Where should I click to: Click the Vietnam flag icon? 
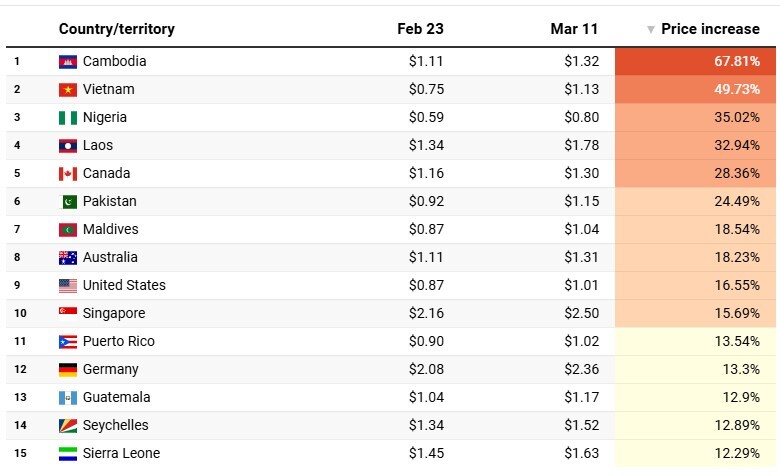pos(68,90)
